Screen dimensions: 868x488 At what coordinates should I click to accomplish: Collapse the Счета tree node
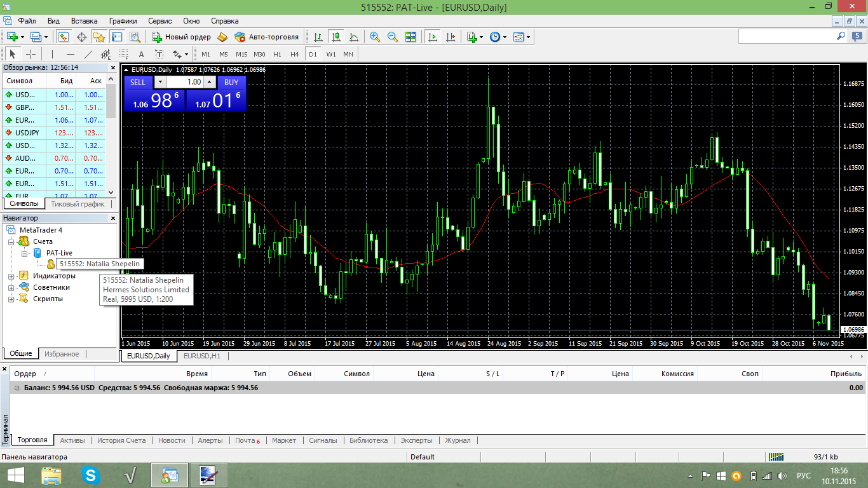[x=11, y=241]
